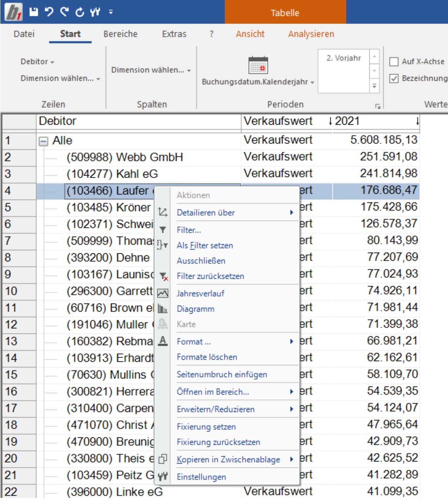Click the period list down arrow
Screen dimensions: 448x501
[375, 71]
